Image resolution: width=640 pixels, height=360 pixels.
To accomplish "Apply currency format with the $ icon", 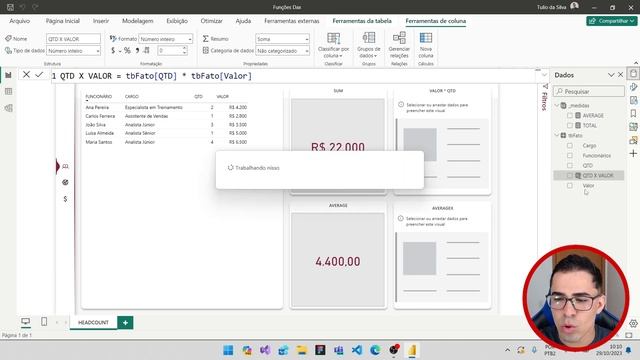I will coord(113,50).
